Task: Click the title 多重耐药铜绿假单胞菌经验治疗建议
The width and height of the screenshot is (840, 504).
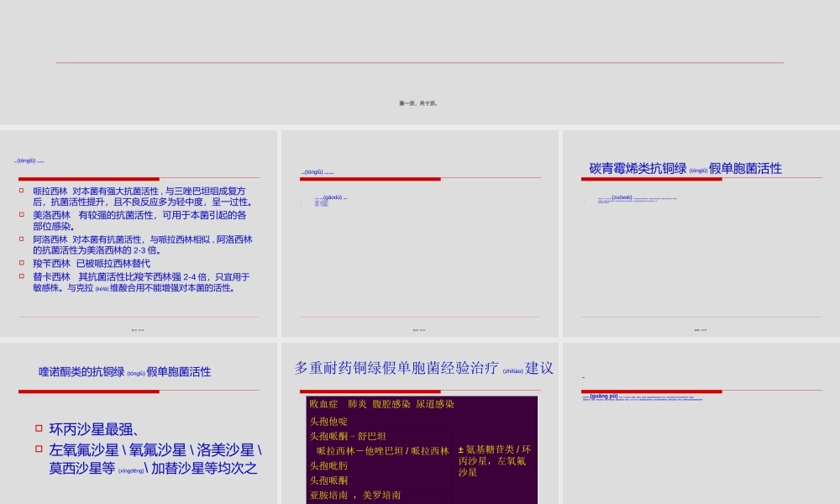Action: 423,368
